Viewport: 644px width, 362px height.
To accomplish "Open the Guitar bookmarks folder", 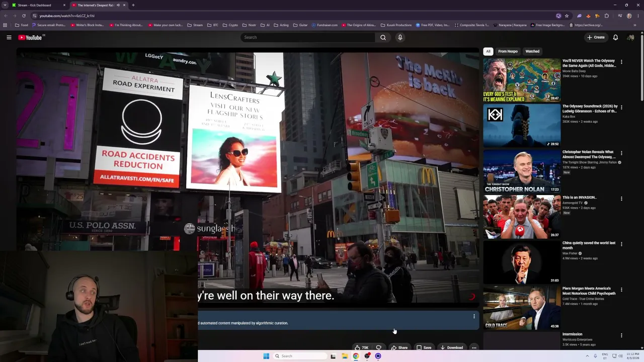I will (300, 25).
